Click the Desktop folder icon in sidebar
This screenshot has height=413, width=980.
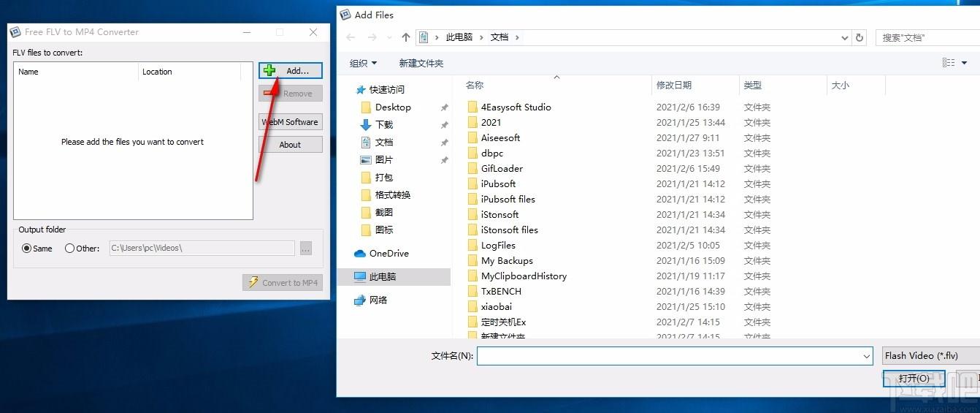coord(367,107)
